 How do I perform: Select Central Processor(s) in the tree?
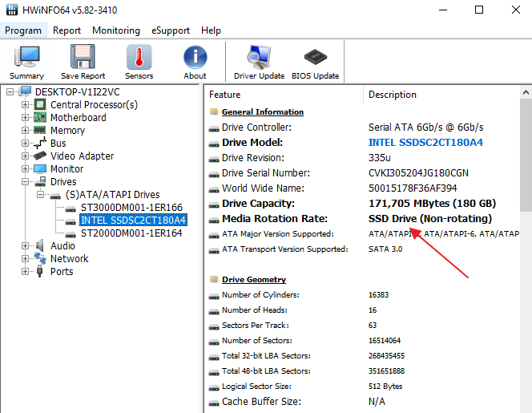click(x=94, y=104)
